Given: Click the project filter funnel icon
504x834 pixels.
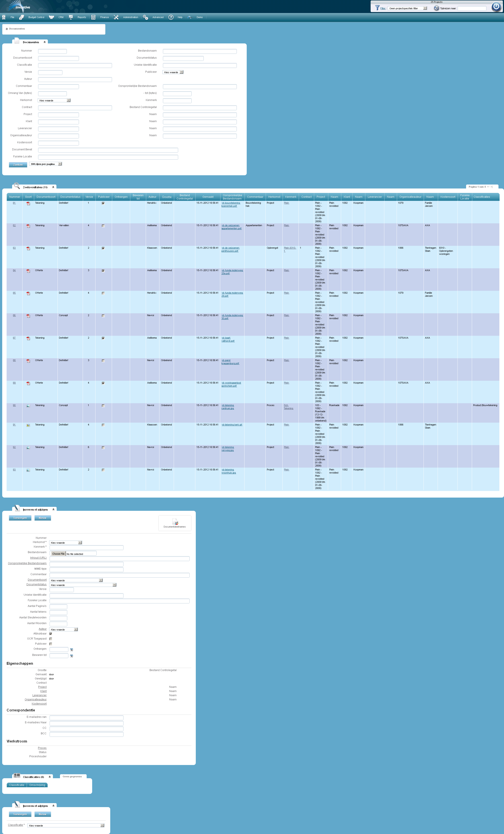Looking at the screenshot, I should tap(377, 8).
